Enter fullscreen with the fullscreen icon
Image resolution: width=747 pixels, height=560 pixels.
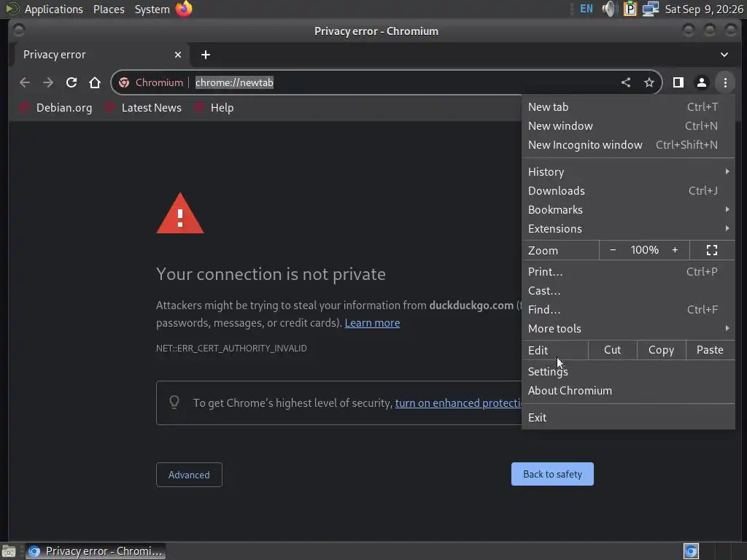[x=712, y=250]
